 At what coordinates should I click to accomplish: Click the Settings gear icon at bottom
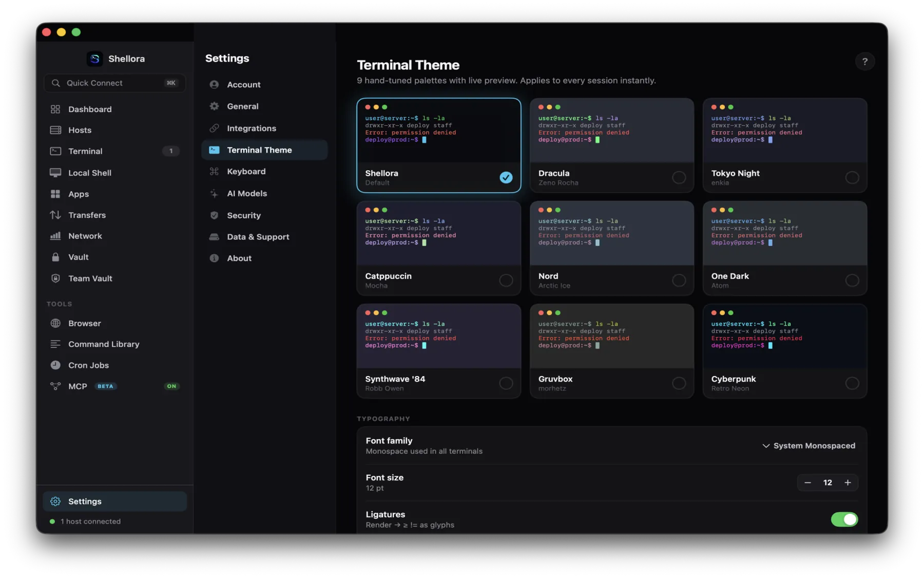(55, 501)
